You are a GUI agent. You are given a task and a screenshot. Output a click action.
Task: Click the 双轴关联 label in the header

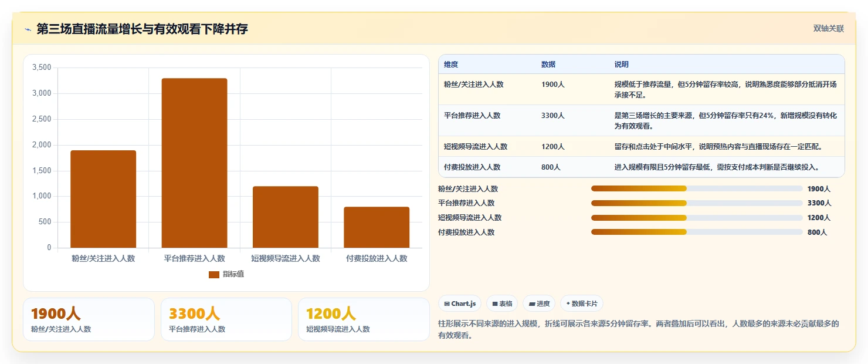829,29
